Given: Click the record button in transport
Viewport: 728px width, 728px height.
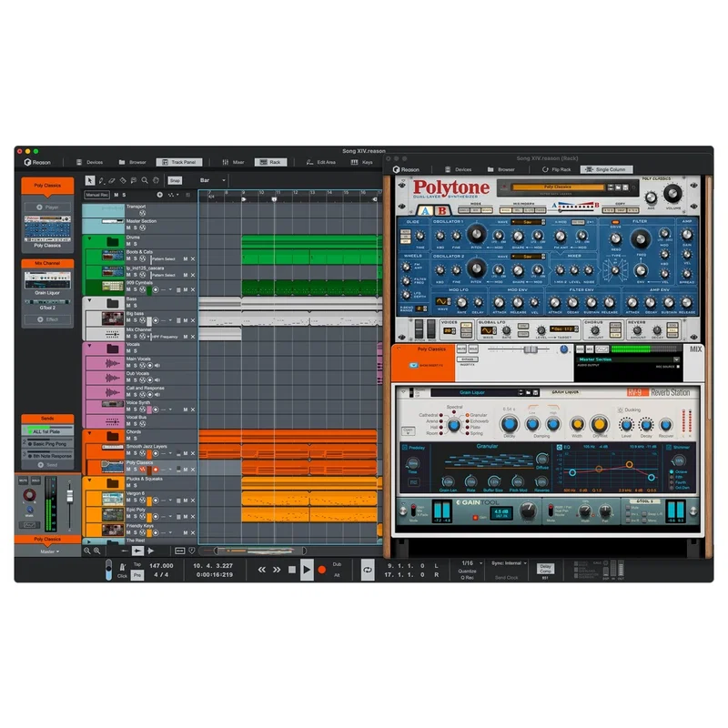Looking at the screenshot, I should click(322, 570).
